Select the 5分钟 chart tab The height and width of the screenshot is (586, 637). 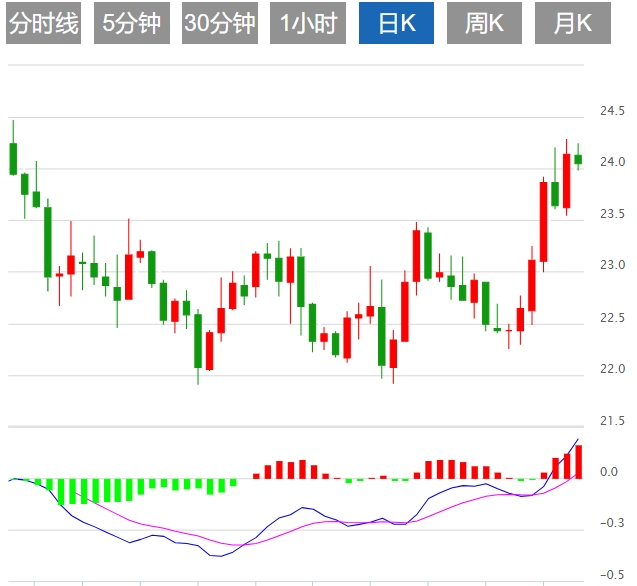(132, 24)
